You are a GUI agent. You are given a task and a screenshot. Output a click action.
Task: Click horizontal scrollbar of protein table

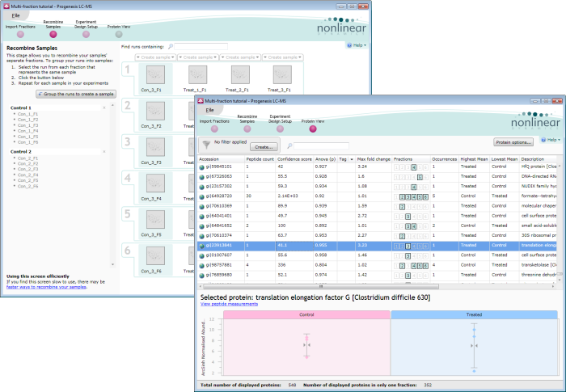click(x=321, y=287)
